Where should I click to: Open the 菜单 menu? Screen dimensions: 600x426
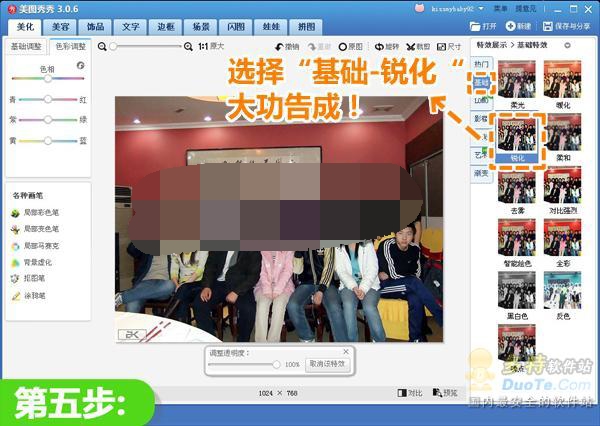[500, 8]
